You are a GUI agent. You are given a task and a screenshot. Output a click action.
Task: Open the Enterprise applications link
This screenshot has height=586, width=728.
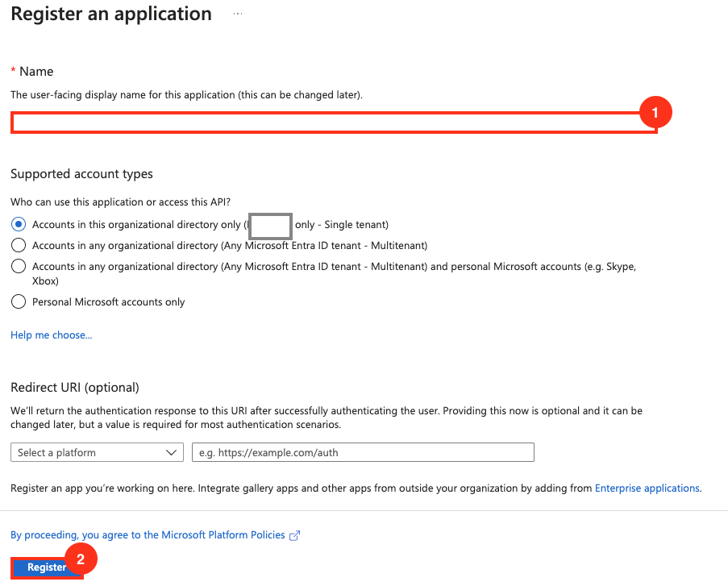click(x=647, y=488)
